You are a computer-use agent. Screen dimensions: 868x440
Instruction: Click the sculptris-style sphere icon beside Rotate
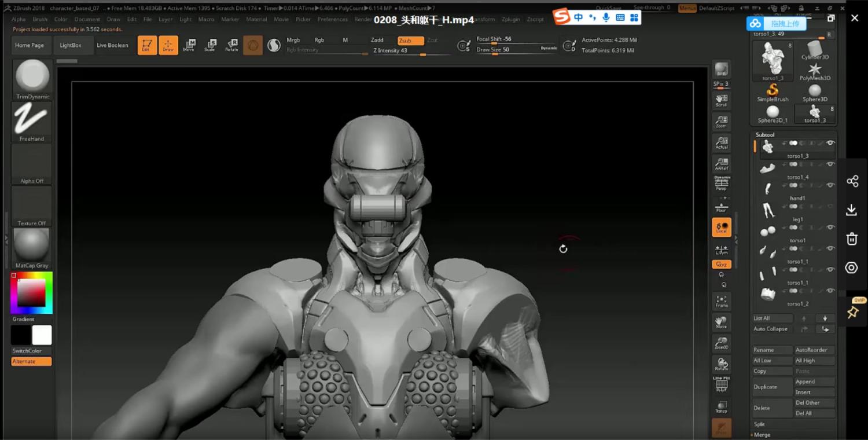click(x=253, y=45)
